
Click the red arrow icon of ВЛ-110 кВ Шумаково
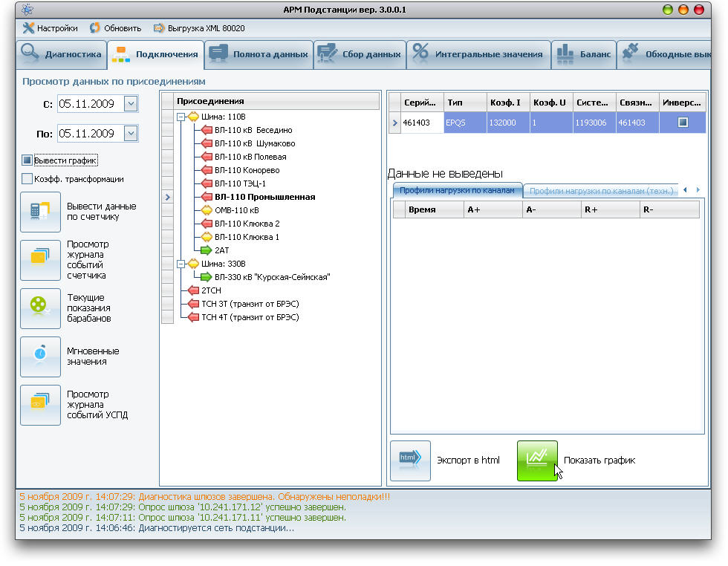point(207,143)
